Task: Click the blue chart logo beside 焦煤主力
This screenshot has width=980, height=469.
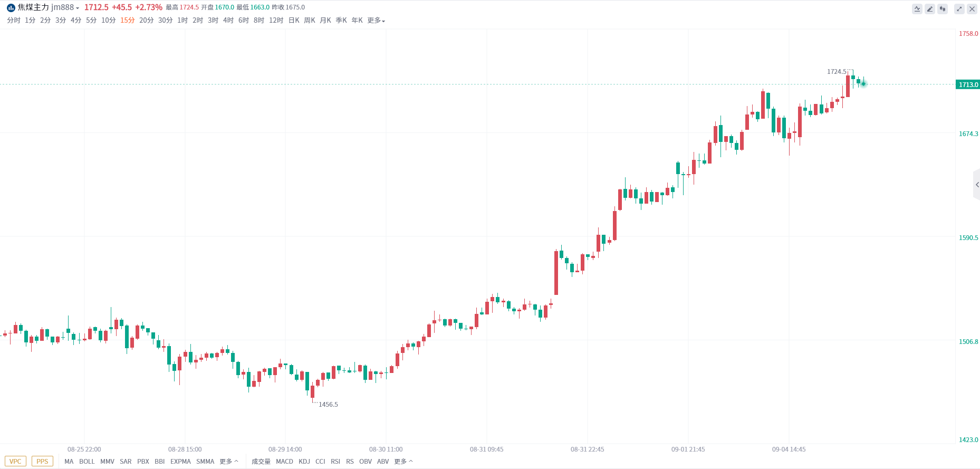Action: pos(11,8)
